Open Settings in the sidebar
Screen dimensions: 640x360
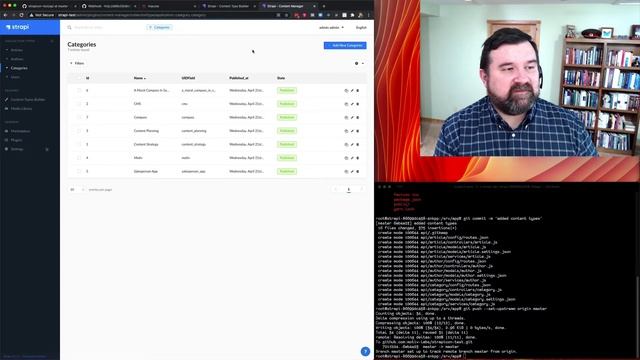[x=17, y=149]
